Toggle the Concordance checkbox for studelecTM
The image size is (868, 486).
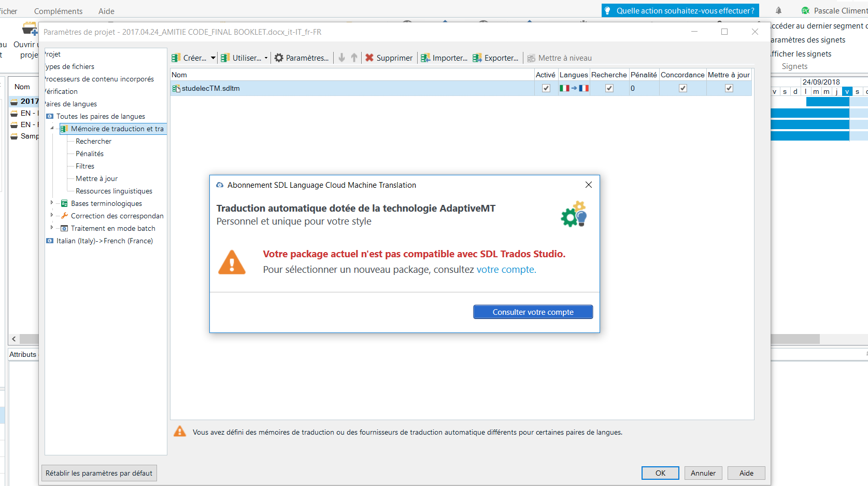pyautogui.click(x=683, y=88)
